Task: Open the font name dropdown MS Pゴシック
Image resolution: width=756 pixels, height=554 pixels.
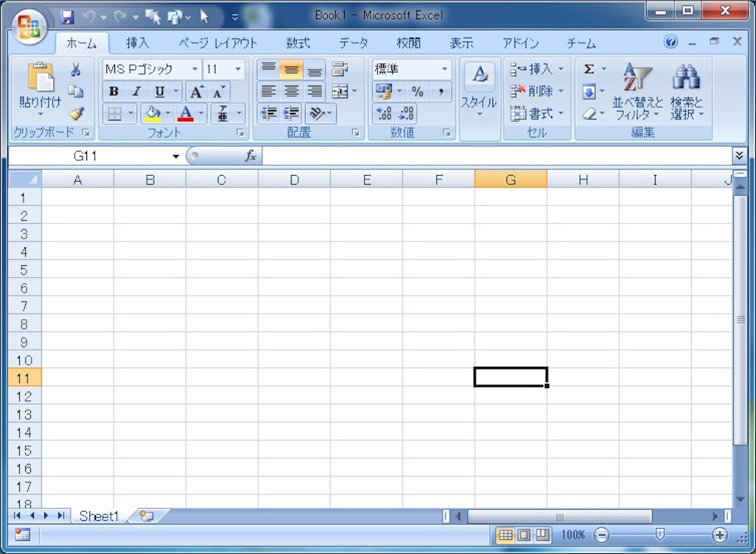Action: tap(195, 69)
